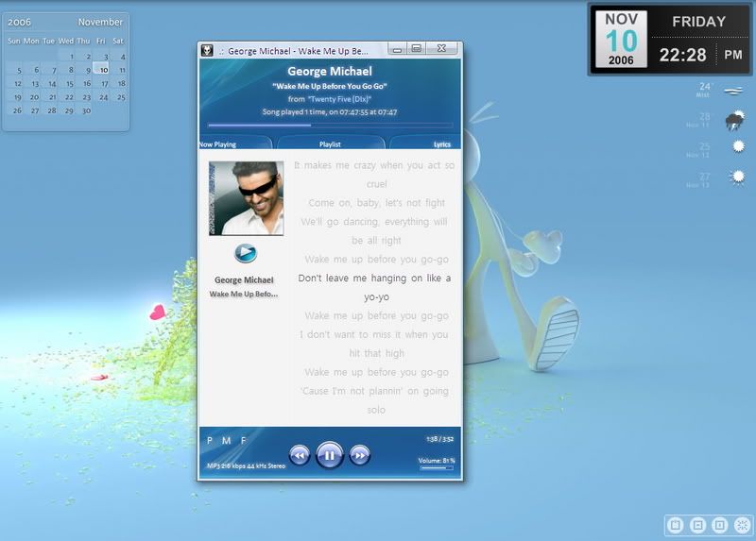Click the song progress bar under the header
Image resolution: width=756 pixels, height=541 pixels.
330,126
